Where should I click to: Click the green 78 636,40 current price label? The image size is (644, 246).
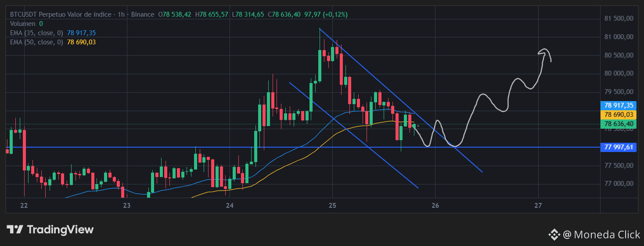tap(618, 124)
